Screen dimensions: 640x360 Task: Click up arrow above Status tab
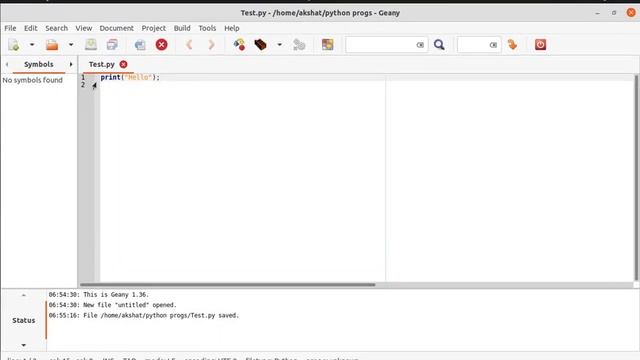tap(24, 295)
